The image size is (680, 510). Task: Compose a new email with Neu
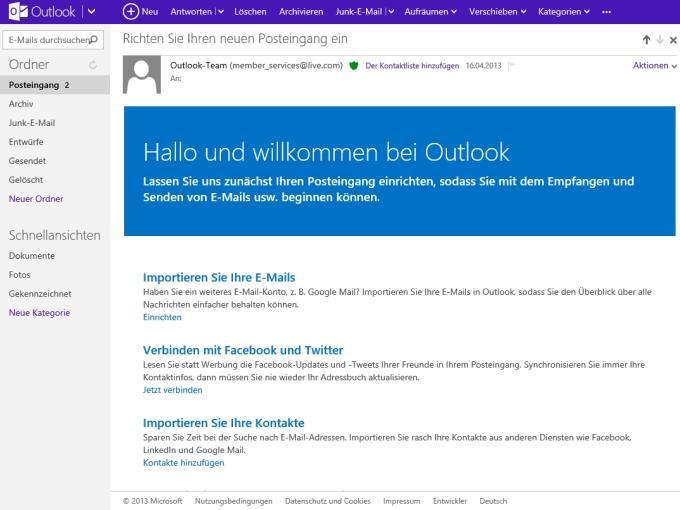pyautogui.click(x=140, y=12)
